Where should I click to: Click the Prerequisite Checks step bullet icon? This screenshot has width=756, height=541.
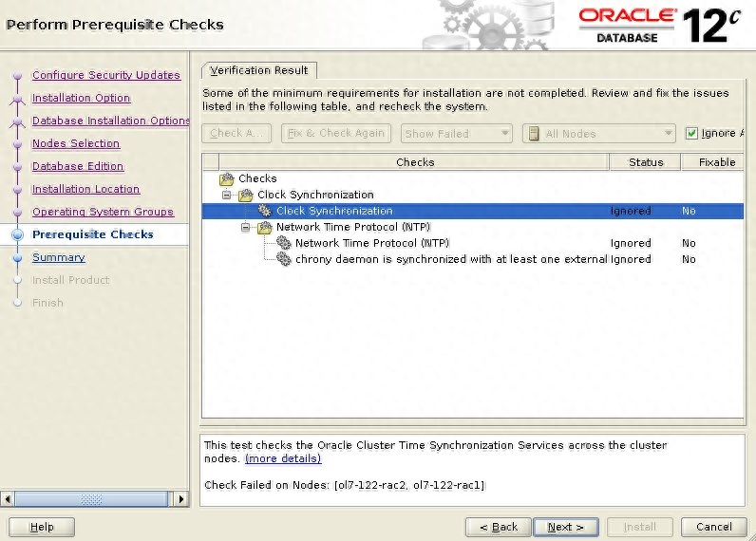tap(17, 234)
